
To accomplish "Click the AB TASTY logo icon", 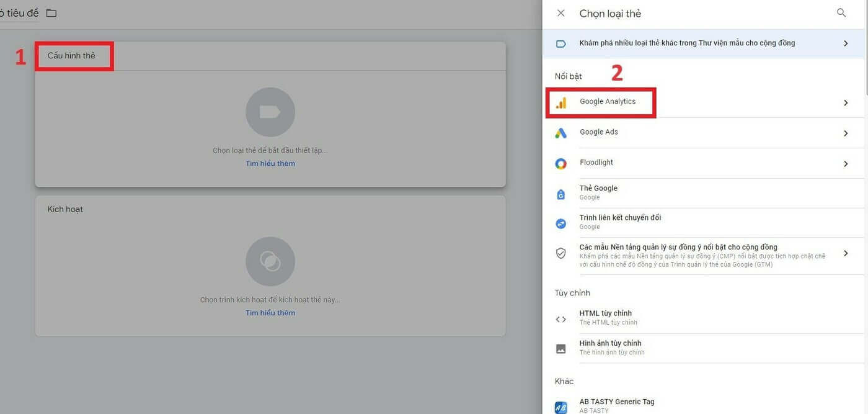I will pos(561,407).
